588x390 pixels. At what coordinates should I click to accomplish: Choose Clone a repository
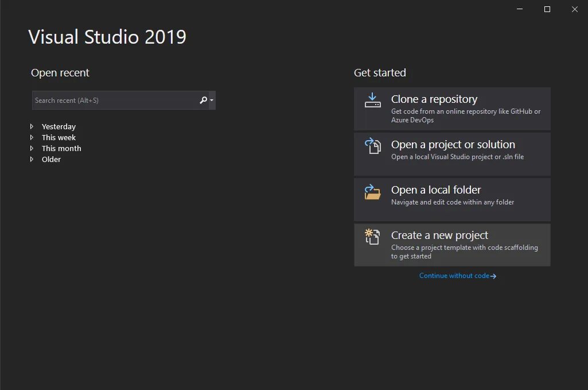click(x=452, y=109)
